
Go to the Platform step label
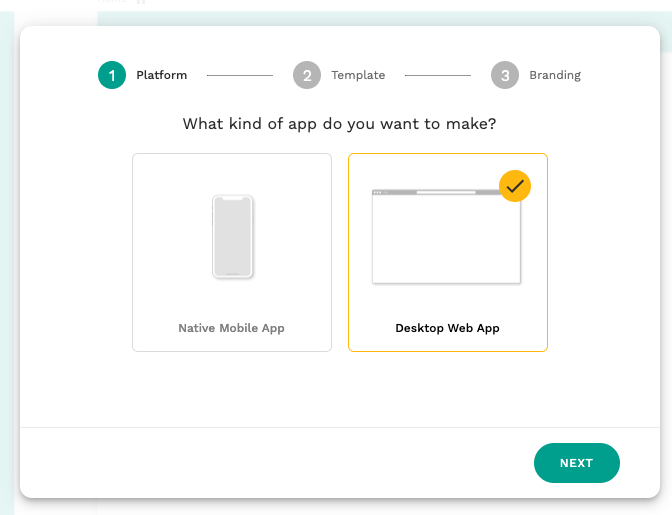pyautogui.click(x=162, y=75)
